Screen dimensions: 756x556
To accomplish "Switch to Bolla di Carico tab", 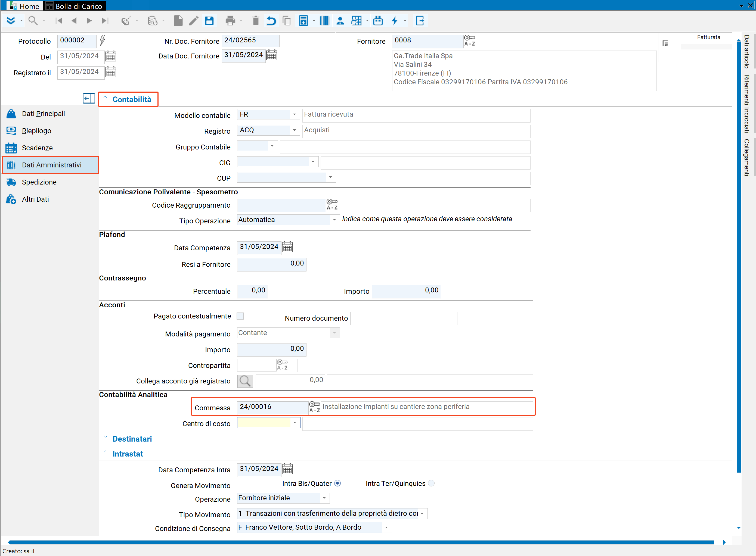I will pyautogui.click(x=74, y=6).
